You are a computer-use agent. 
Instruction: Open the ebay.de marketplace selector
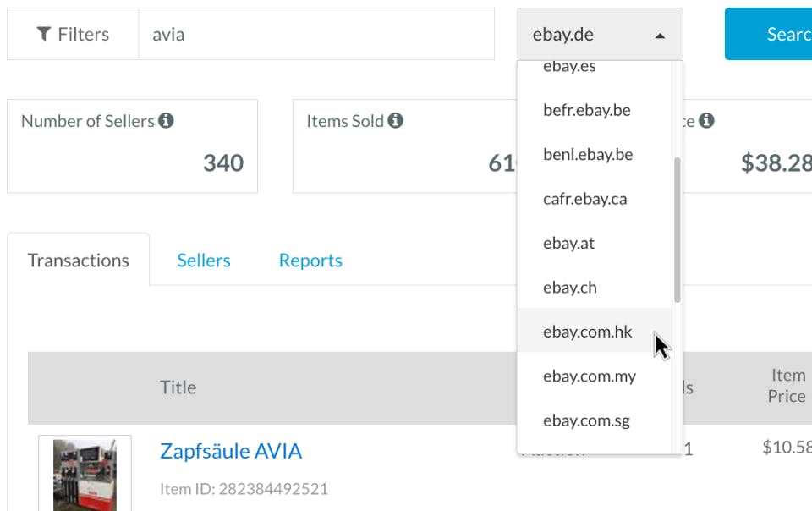coord(599,35)
